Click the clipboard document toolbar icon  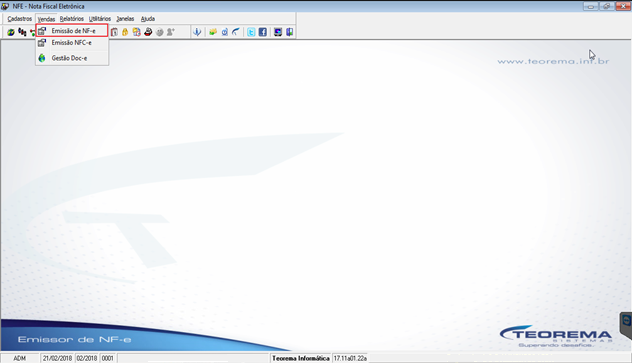(114, 32)
